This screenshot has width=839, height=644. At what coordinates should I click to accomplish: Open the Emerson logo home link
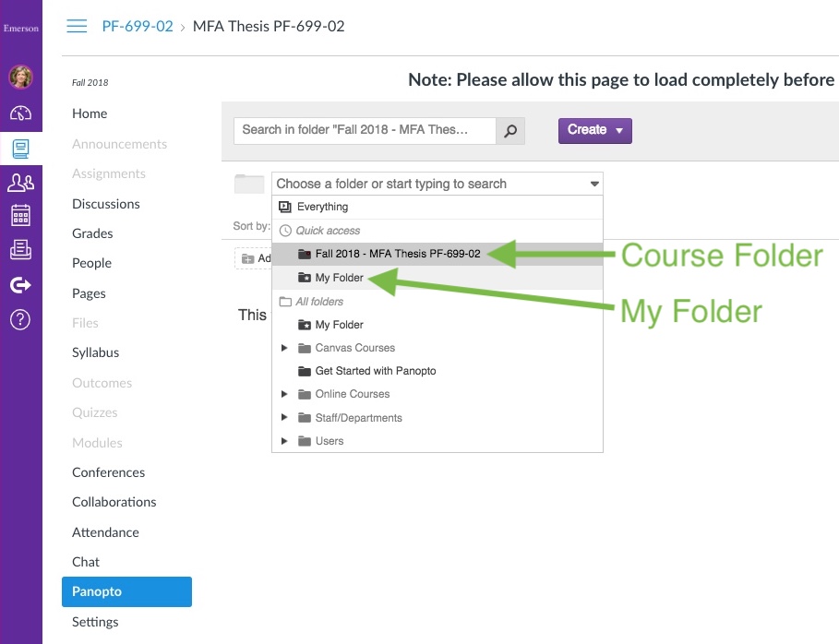[21, 29]
